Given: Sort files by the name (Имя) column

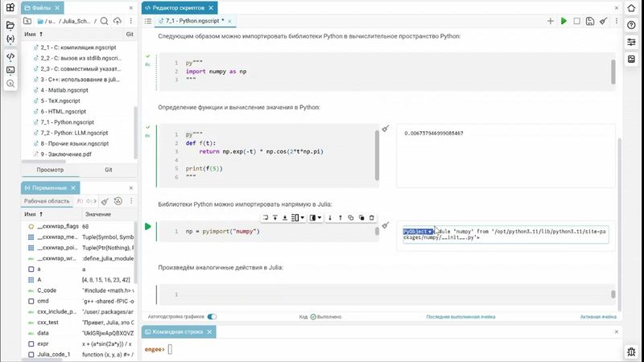Looking at the screenshot, I should click(33, 34).
